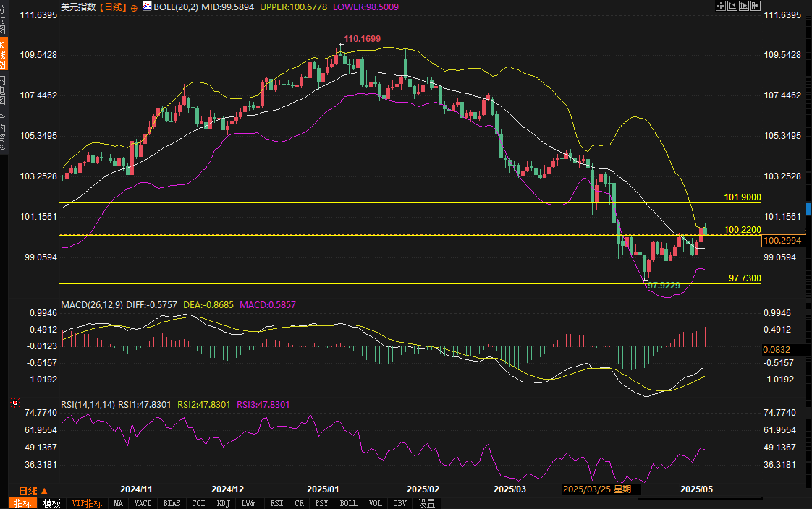Image resolution: width=812 pixels, height=509 pixels.
Task: Click the MID:99.5894 value
Action: tap(228, 7)
